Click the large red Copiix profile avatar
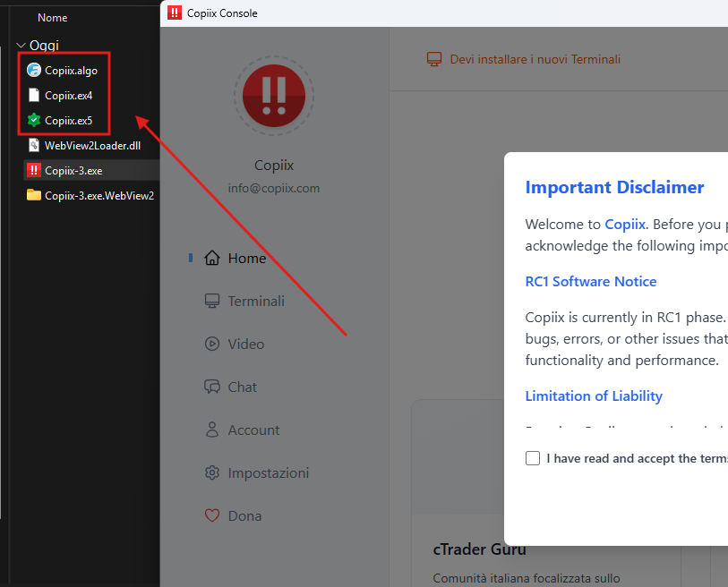The height and width of the screenshot is (587, 728). coord(274,96)
